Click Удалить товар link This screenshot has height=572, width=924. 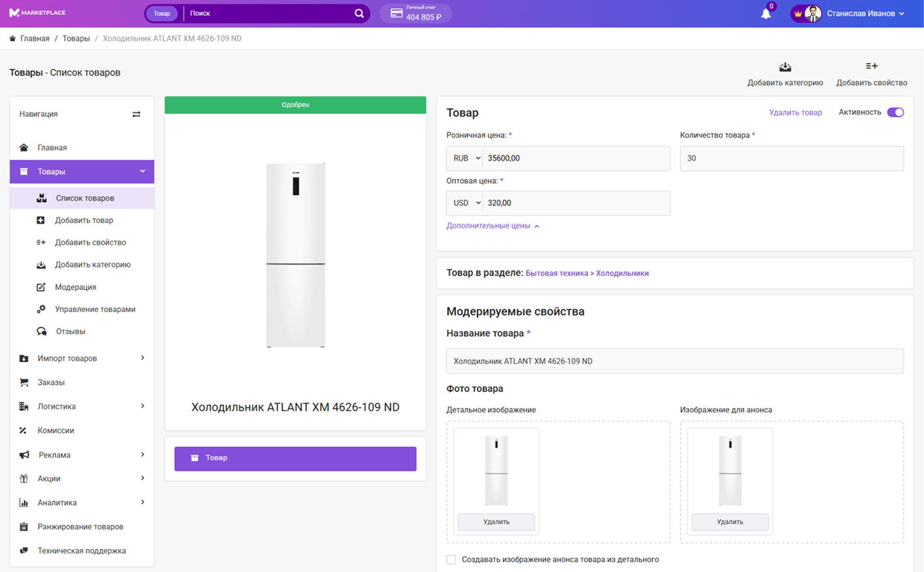796,113
